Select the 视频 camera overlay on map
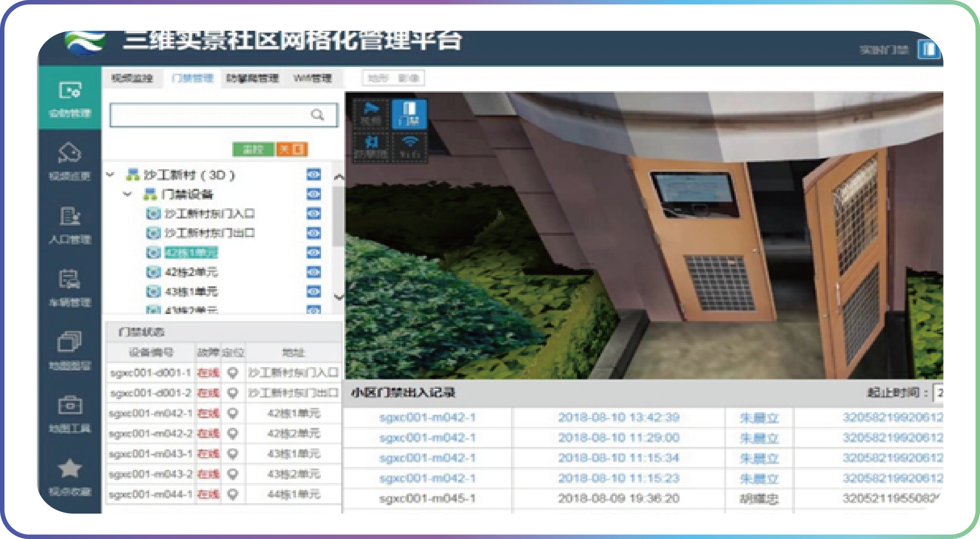 (371, 113)
